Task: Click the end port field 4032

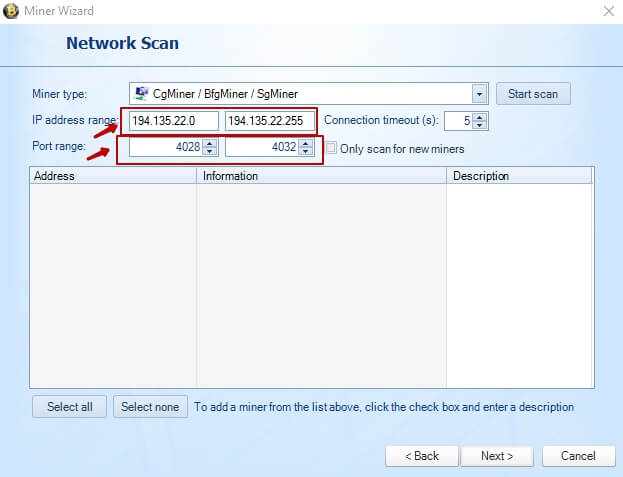Action: point(262,147)
